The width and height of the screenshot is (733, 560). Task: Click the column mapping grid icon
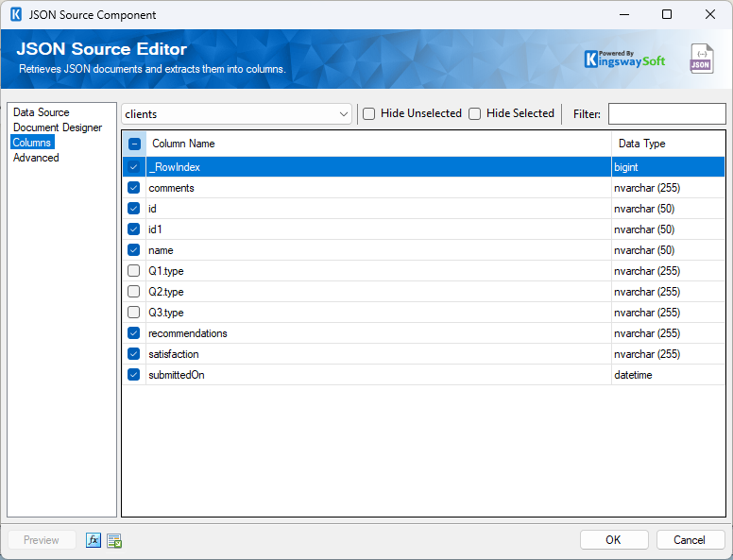114,541
